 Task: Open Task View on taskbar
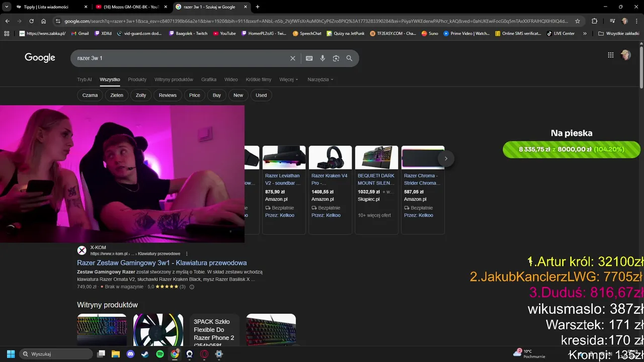pos(101,354)
